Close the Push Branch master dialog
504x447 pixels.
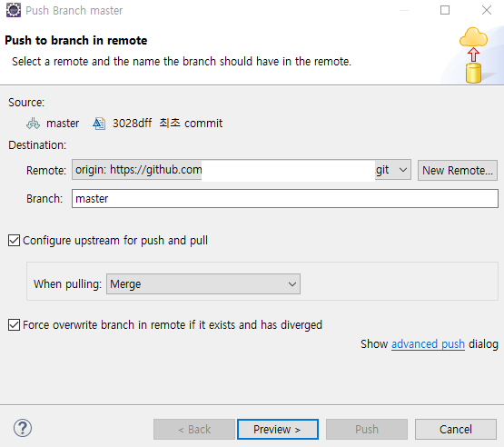(487, 10)
